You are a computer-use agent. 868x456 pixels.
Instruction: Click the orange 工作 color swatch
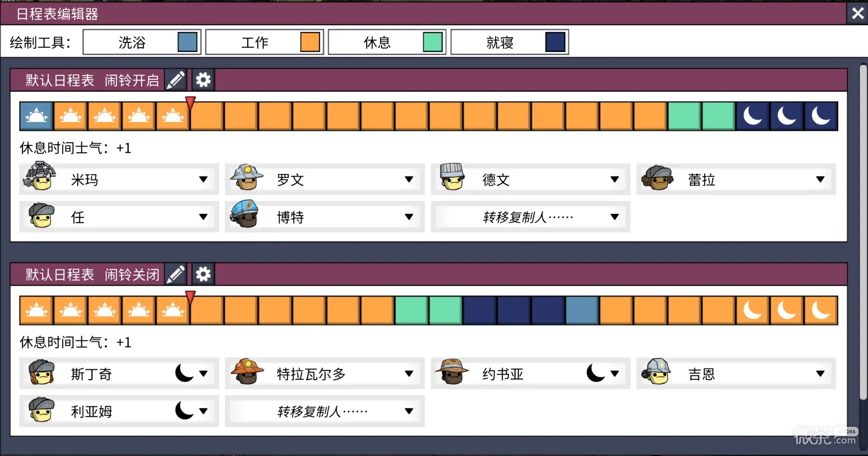tap(310, 42)
